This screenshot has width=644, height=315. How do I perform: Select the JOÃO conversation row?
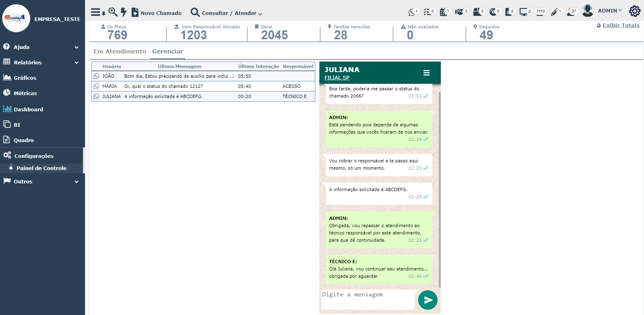(203, 76)
